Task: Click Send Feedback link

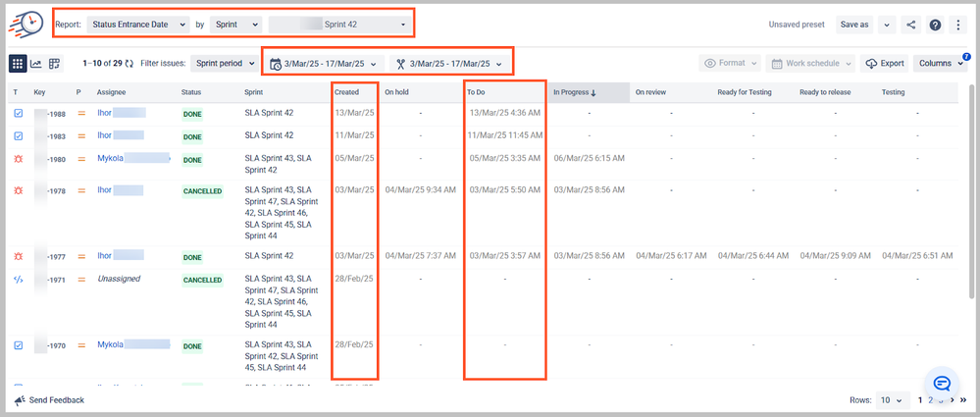Action: click(56, 400)
